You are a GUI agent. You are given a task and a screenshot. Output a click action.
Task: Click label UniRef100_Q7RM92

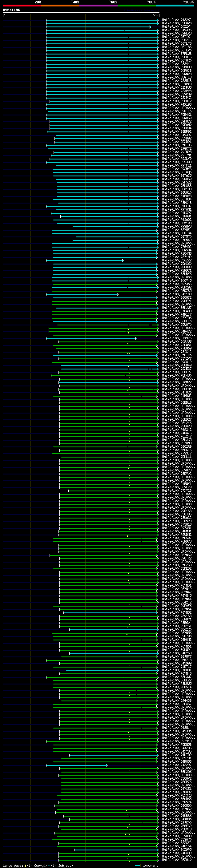pos(176,792)
